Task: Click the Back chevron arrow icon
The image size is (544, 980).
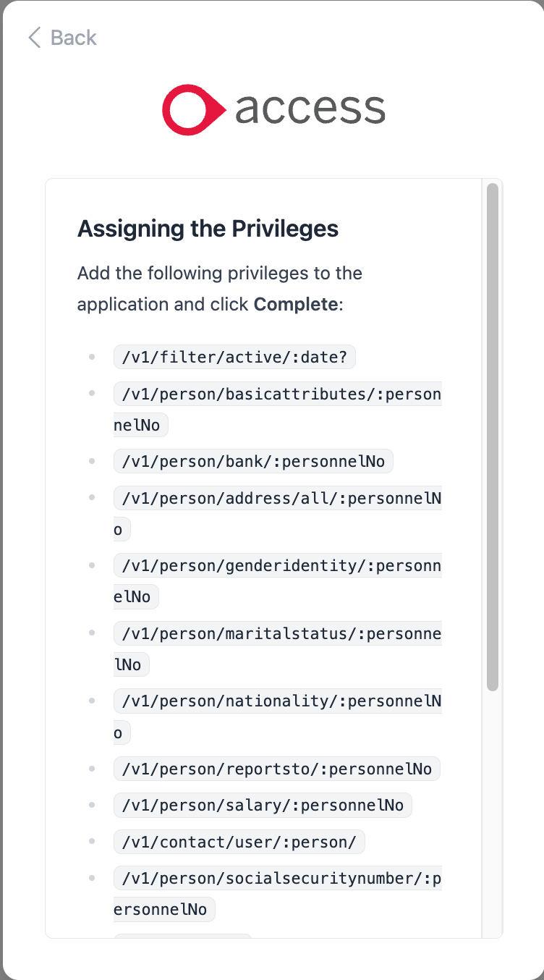Action: [x=34, y=38]
